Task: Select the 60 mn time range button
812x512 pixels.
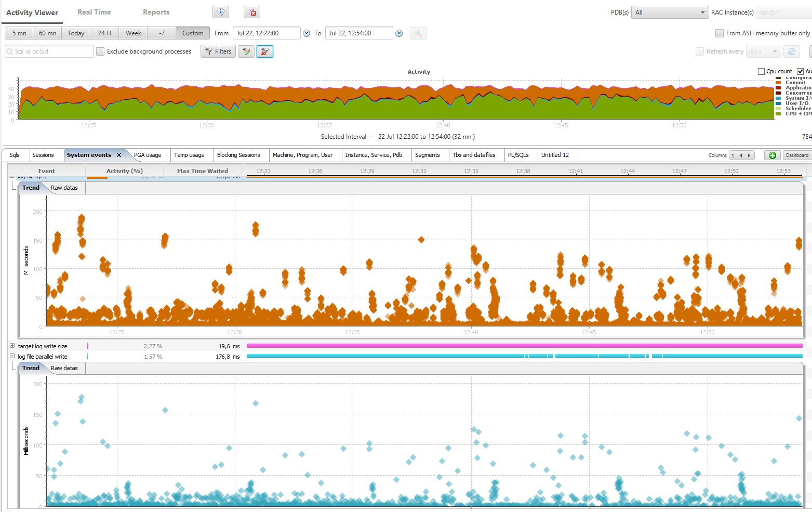Action: [x=48, y=33]
